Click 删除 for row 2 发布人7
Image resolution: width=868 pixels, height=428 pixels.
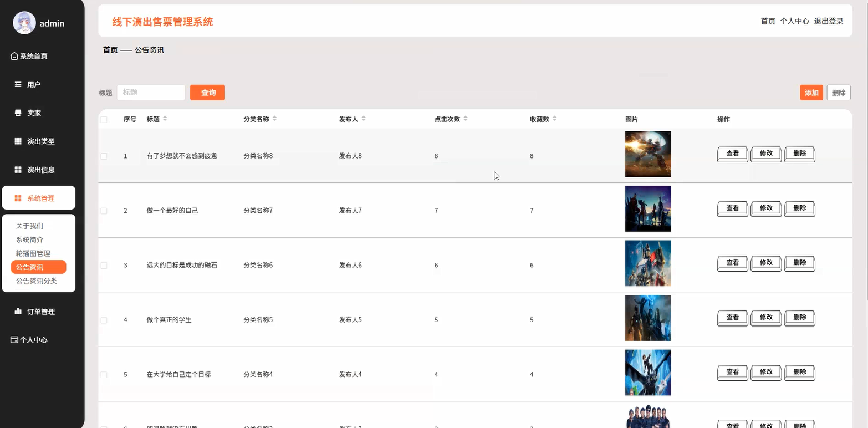[800, 208]
